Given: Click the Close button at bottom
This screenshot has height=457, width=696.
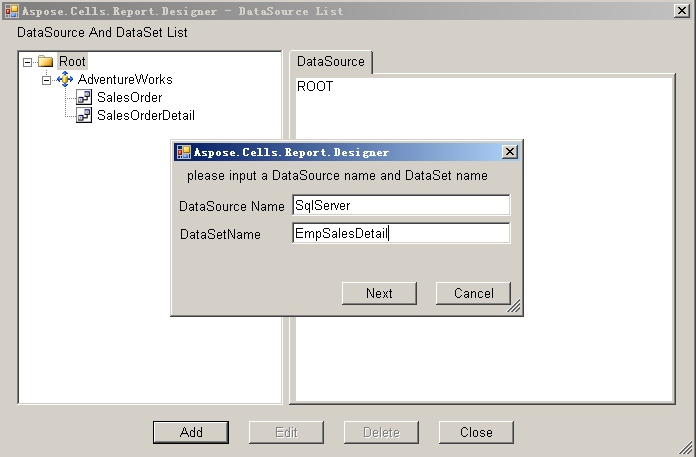Looking at the screenshot, I should point(476,432).
